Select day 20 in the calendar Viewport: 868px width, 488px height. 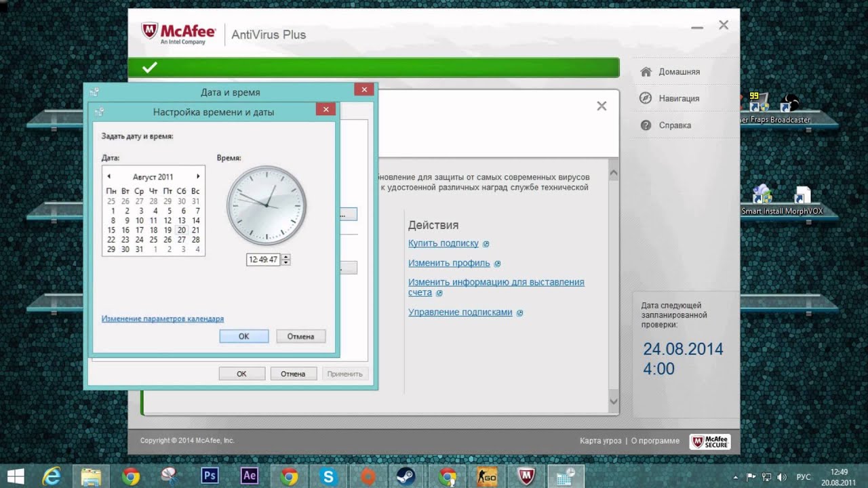pos(182,230)
